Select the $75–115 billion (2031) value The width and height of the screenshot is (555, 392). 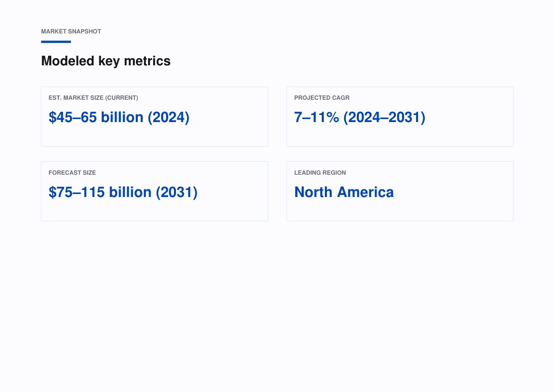pos(123,192)
